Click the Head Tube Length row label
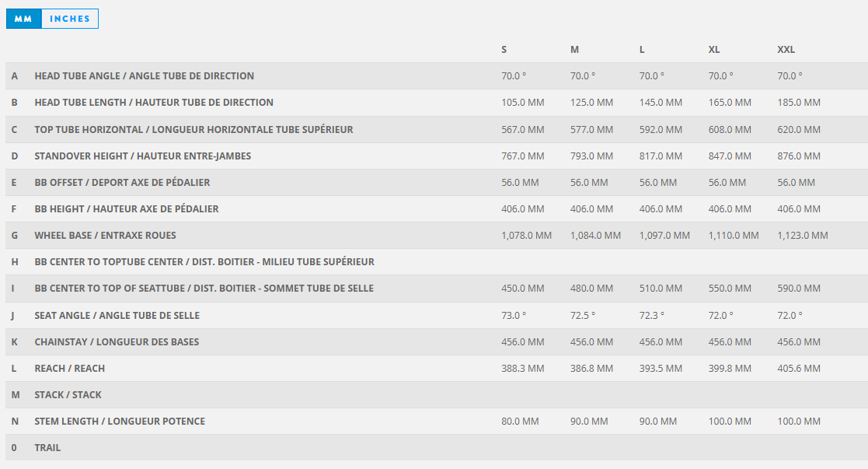 154,103
